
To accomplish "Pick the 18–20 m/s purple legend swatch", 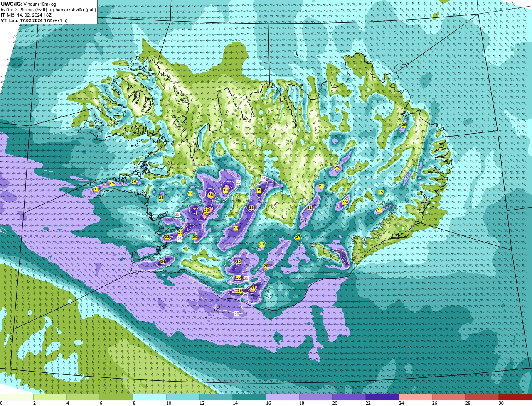I will [316, 397].
